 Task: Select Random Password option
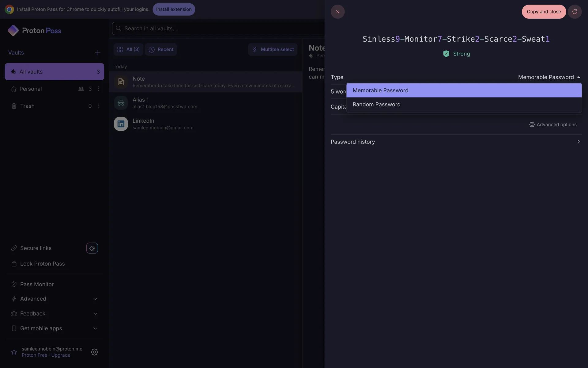[376, 105]
